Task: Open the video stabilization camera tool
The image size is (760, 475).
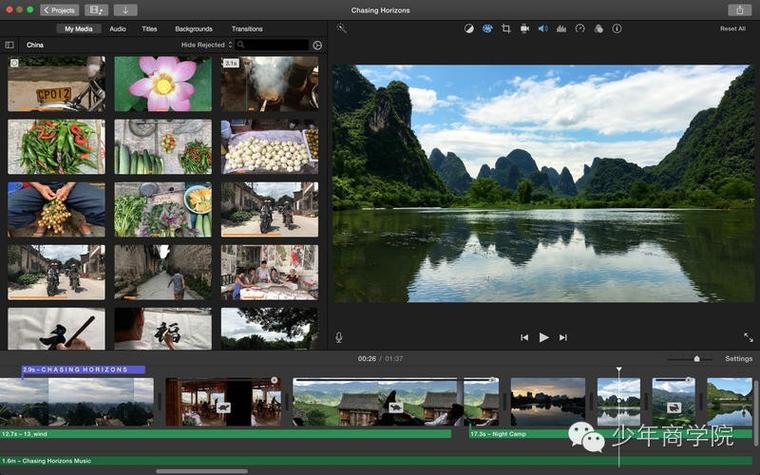Action: click(x=524, y=29)
